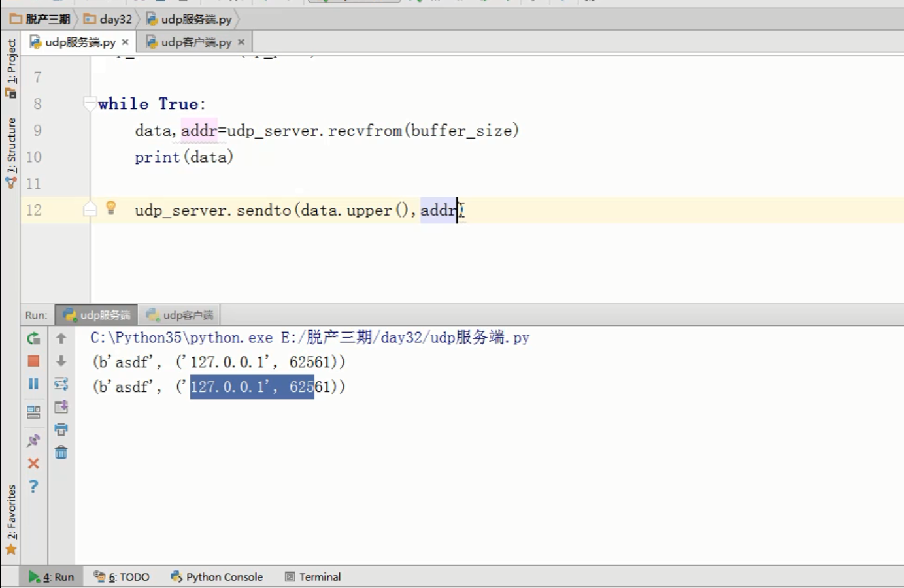Stop the running process
The height and width of the screenshot is (588, 904).
[33, 361]
